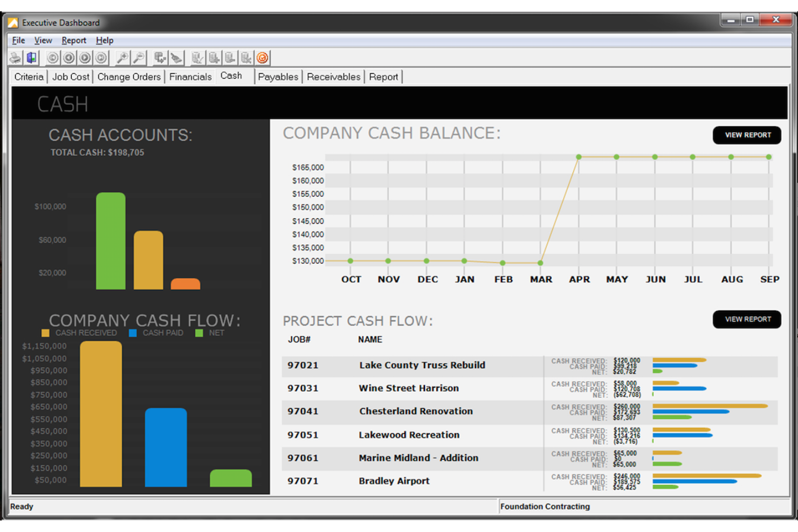The width and height of the screenshot is (798, 532).
Task: Open the Help menu
Action: pyautogui.click(x=105, y=40)
